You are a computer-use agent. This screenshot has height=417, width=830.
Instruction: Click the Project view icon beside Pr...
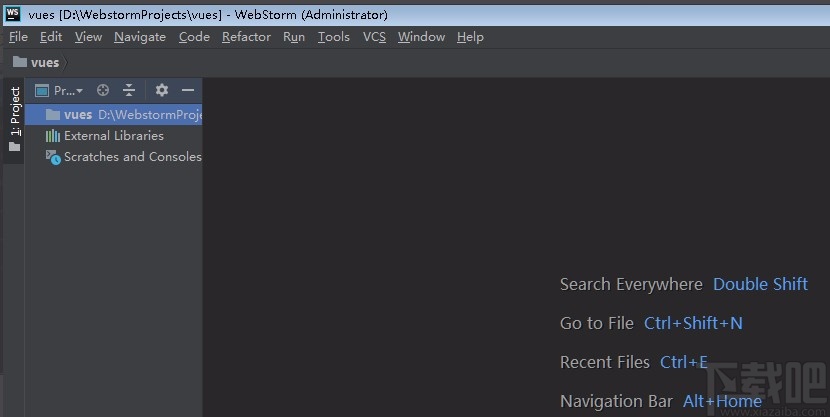[x=42, y=91]
